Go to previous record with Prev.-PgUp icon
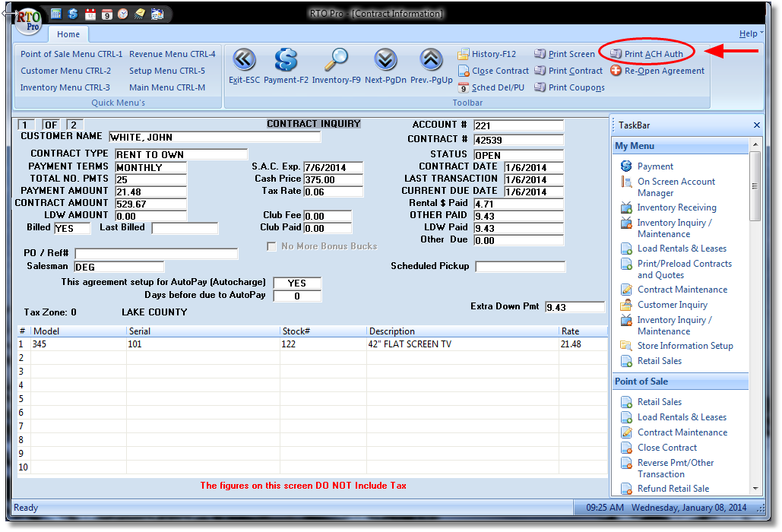 [x=431, y=60]
